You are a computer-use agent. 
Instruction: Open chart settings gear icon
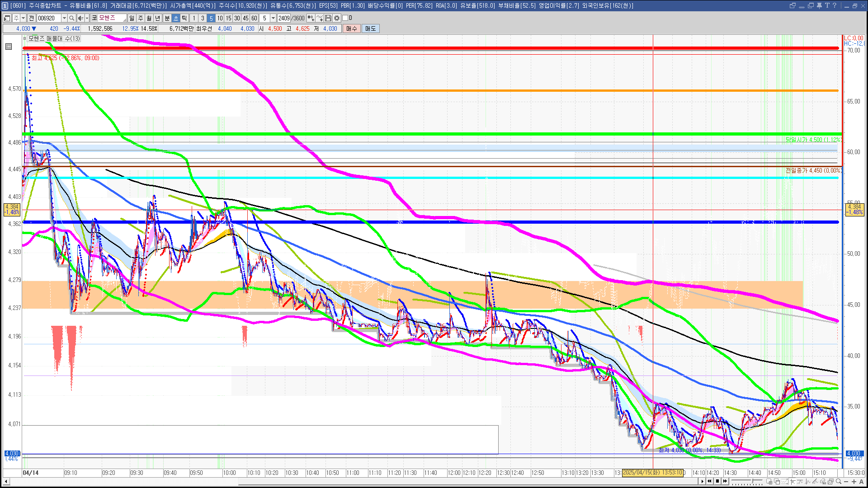tap(337, 18)
